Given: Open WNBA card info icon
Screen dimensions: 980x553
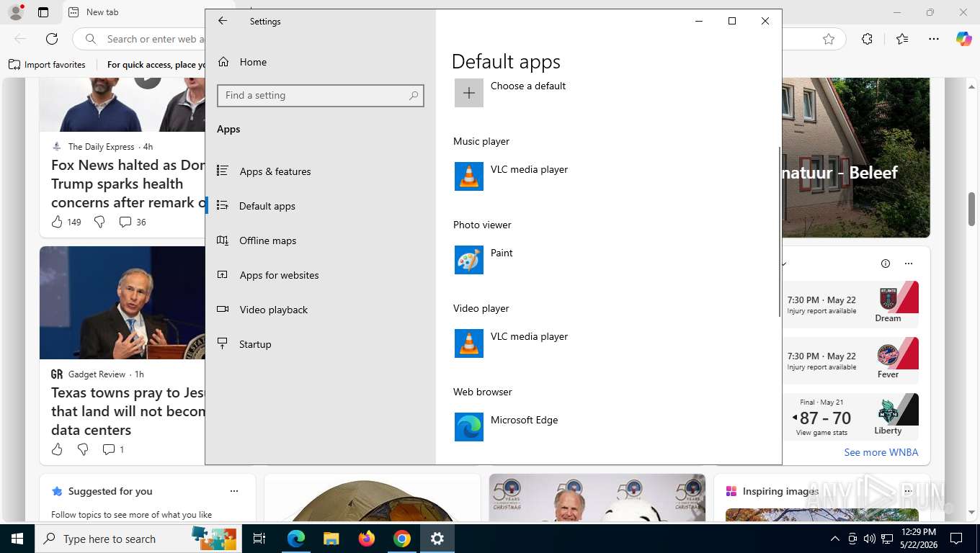Looking at the screenshot, I should [x=886, y=264].
